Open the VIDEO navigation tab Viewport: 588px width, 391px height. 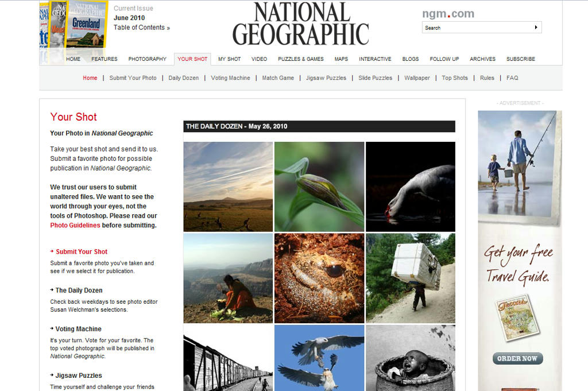[259, 59]
